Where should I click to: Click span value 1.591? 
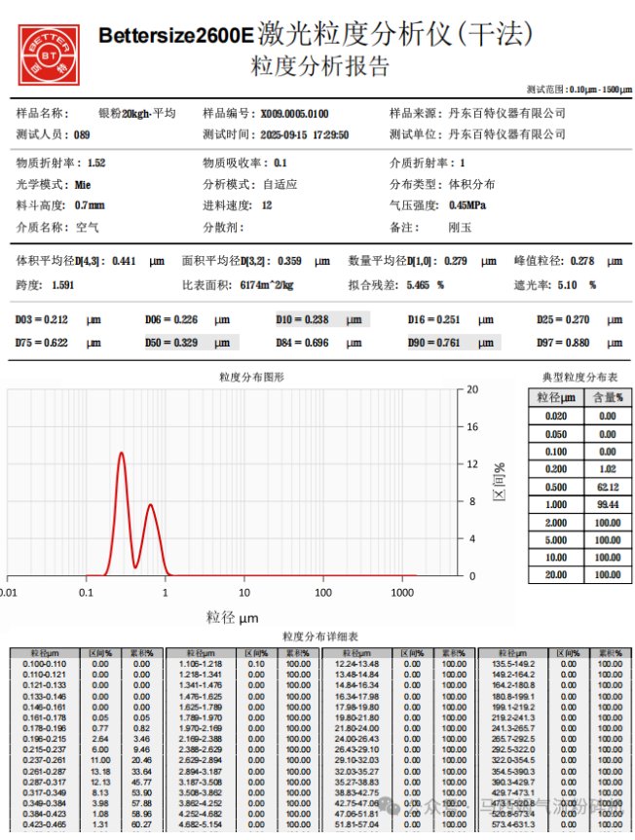pos(62,285)
